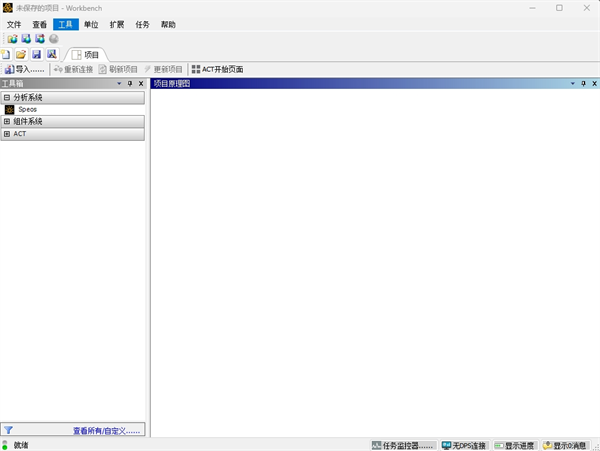Click the Save project disk icon

[36, 54]
